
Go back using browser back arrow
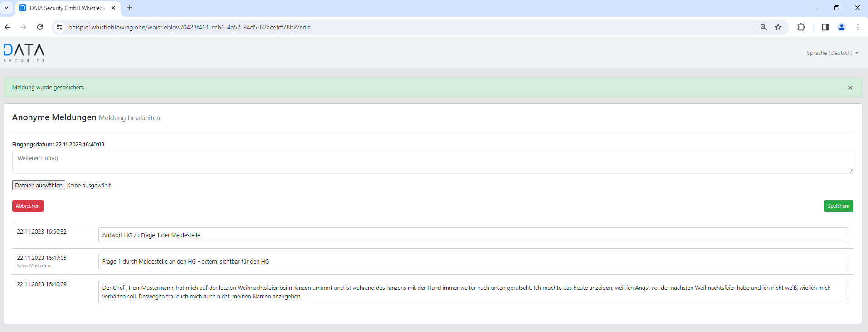pos(7,27)
